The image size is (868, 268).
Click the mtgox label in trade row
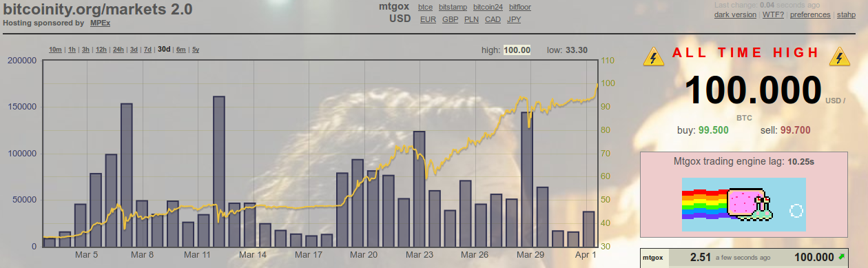(x=652, y=257)
